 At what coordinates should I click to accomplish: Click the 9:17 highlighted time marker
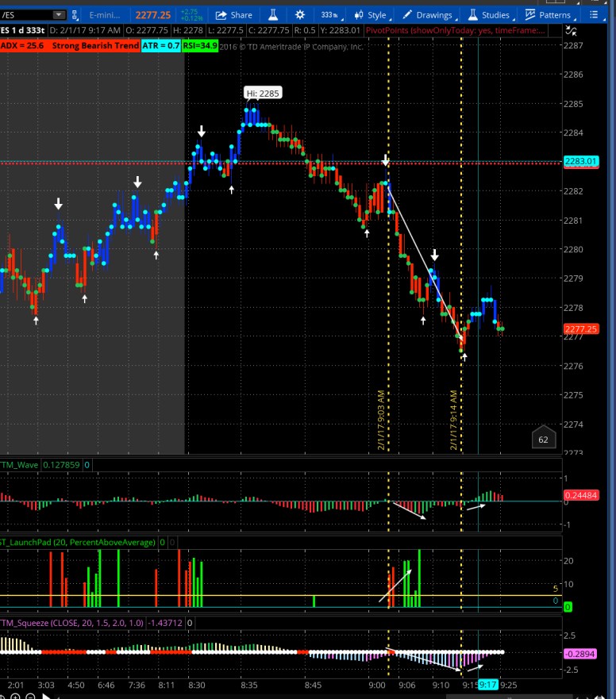[487, 684]
